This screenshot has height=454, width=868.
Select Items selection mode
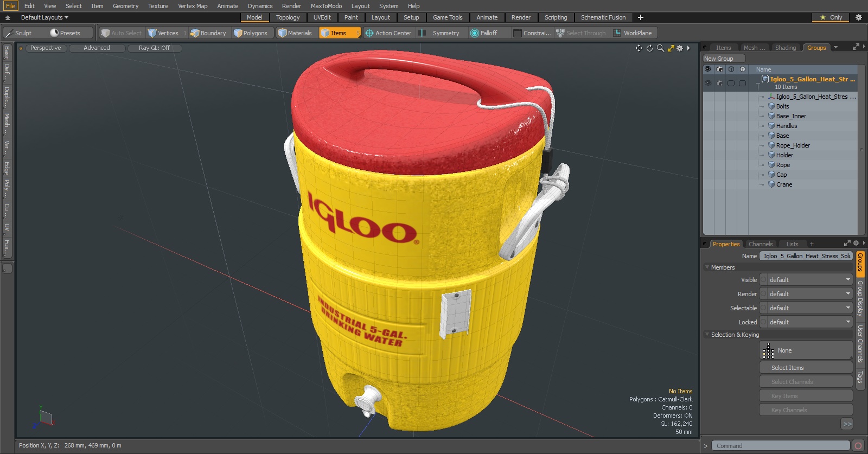339,33
